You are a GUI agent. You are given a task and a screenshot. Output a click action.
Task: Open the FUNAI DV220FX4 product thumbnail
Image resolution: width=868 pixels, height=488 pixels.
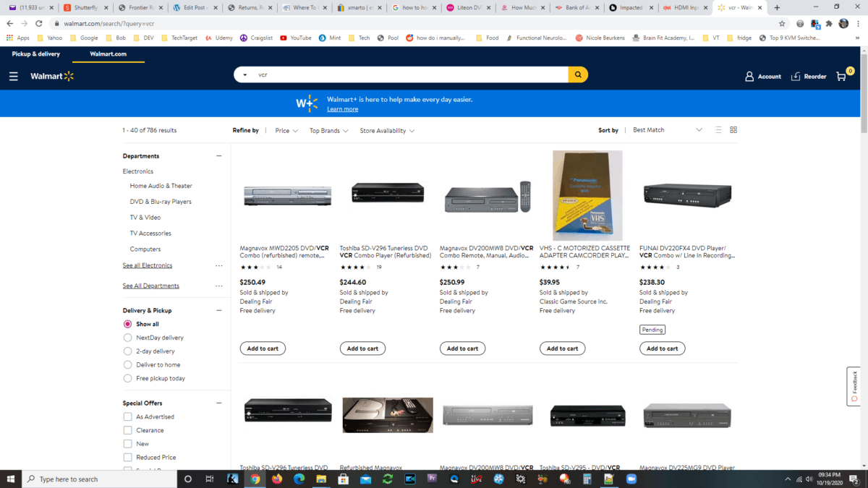[x=687, y=194]
